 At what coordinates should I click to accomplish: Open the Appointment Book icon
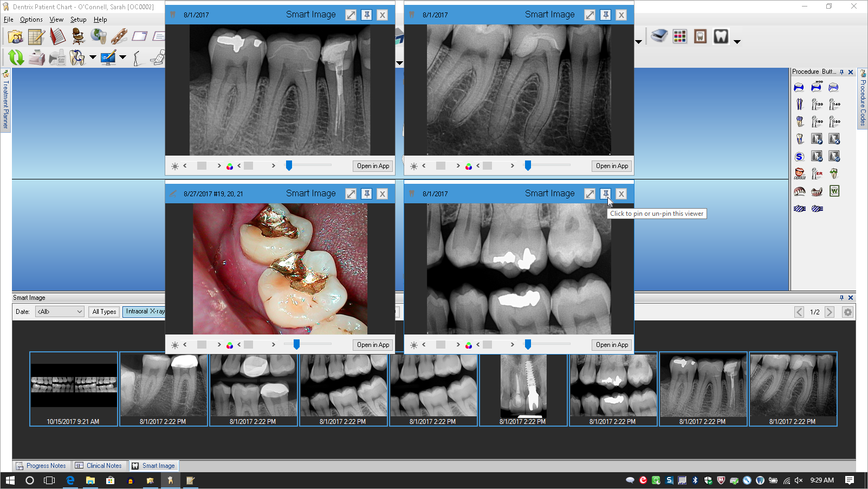tap(59, 36)
